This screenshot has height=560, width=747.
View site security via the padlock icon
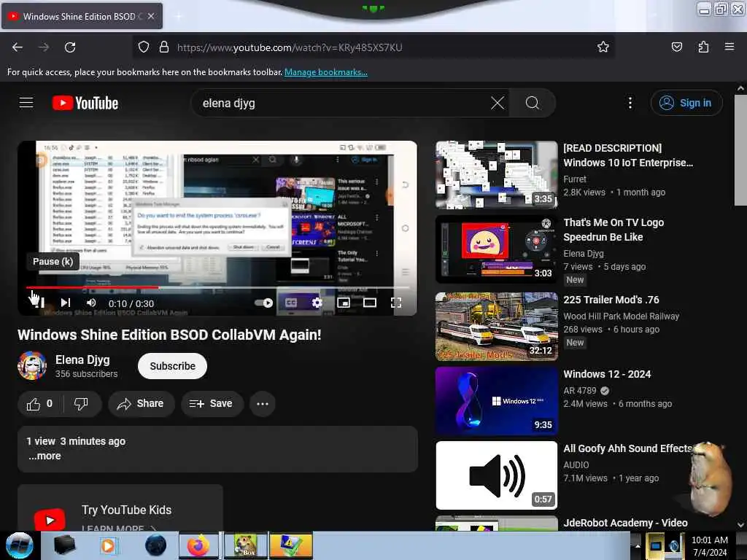tap(164, 47)
